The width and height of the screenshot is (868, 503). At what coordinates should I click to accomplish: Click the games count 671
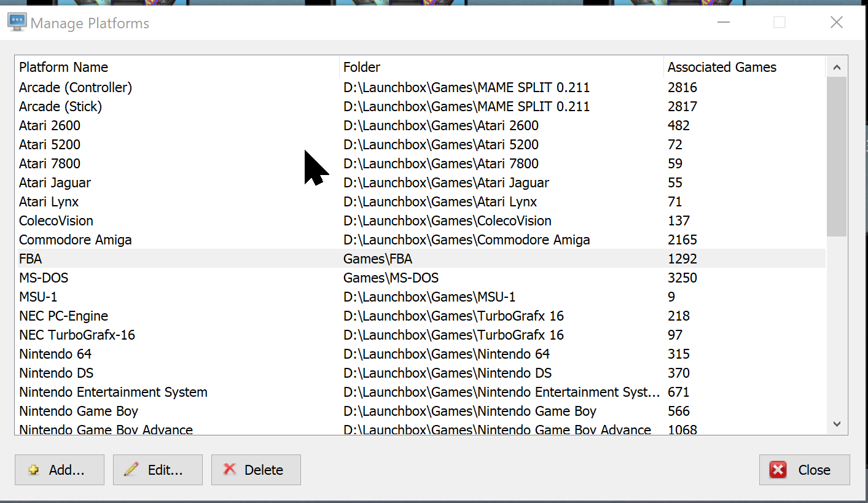679,392
